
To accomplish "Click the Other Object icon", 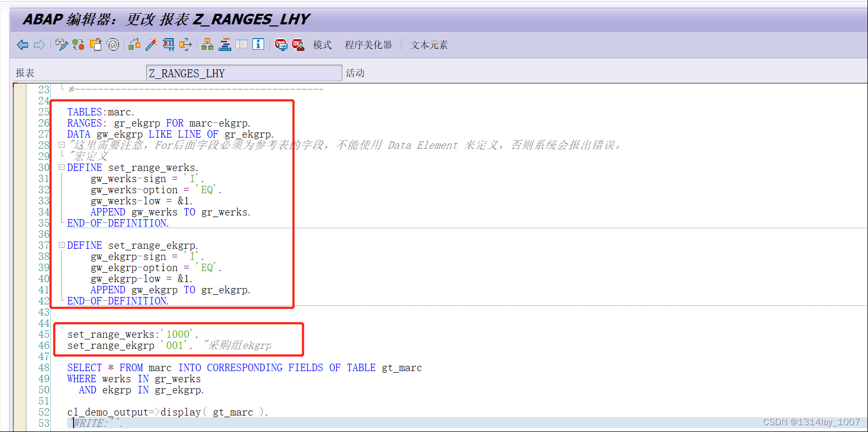I will coord(96,45).
